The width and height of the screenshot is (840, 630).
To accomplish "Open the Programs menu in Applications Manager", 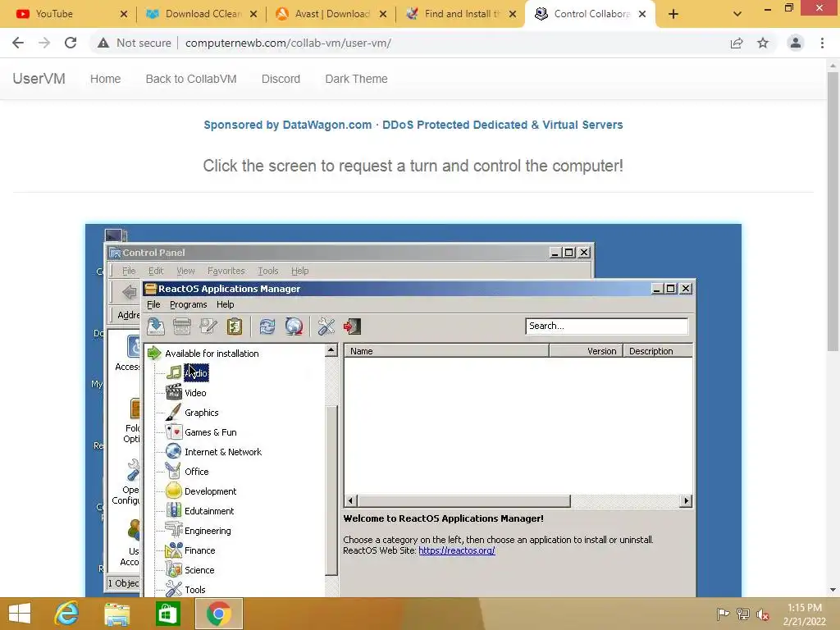I will (x=188, y=304).
